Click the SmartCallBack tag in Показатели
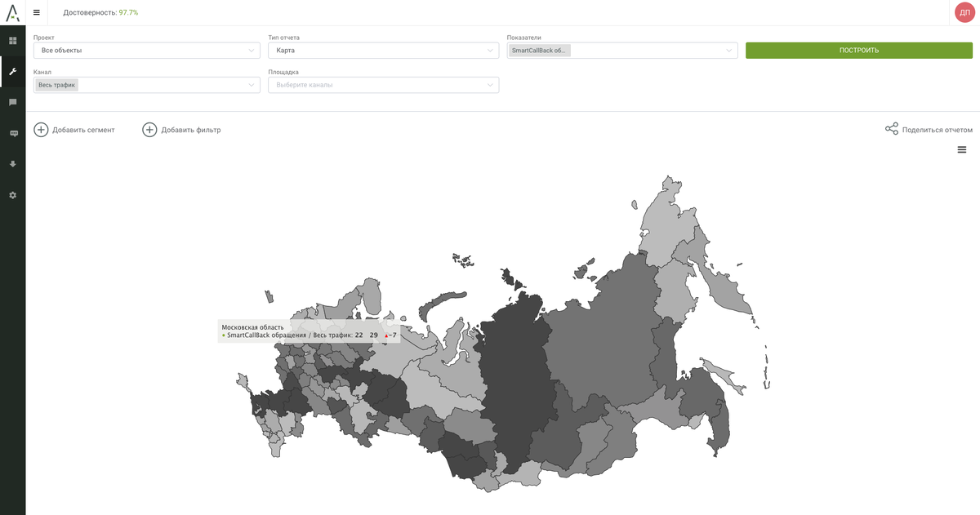This screenshot has height=515, width=980. tap(540, 51)
